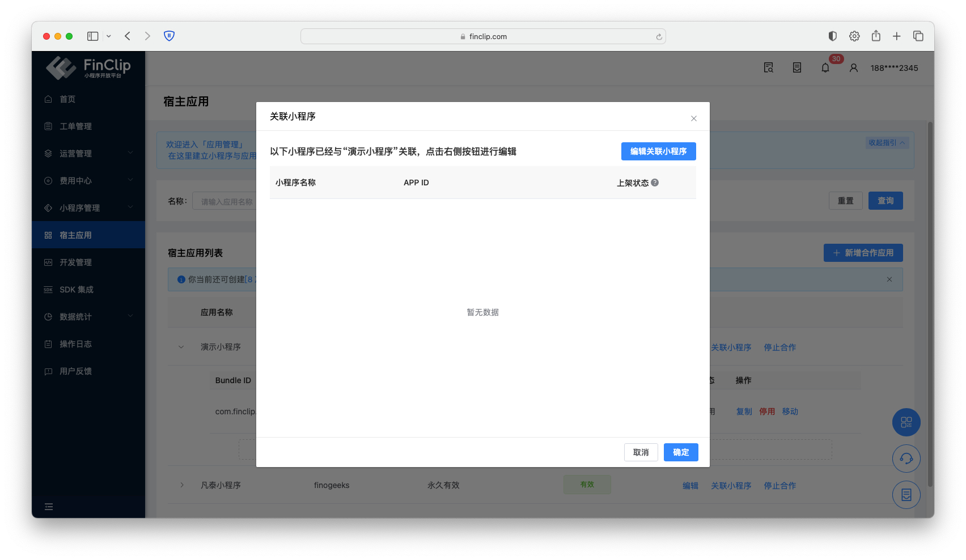This screenshot has height=560, width=966.
Task: Collapse the 演示小程序 table row
Action: tap(181, 347)
